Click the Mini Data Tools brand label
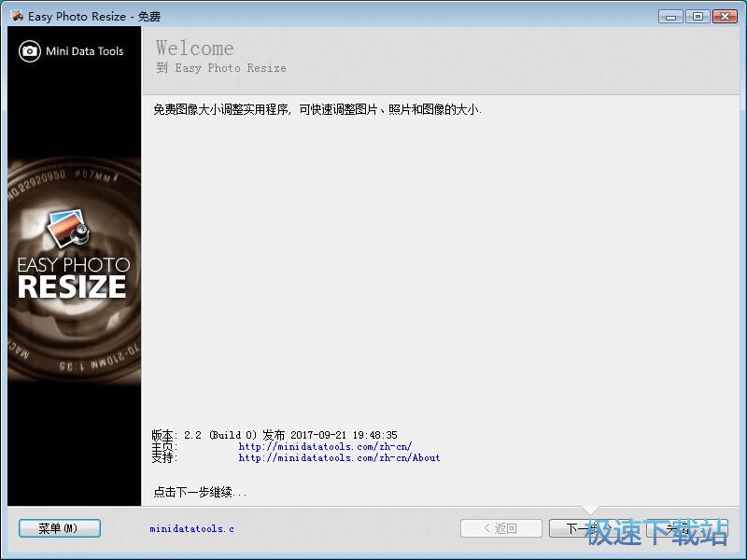 click(x=84, y=51)
